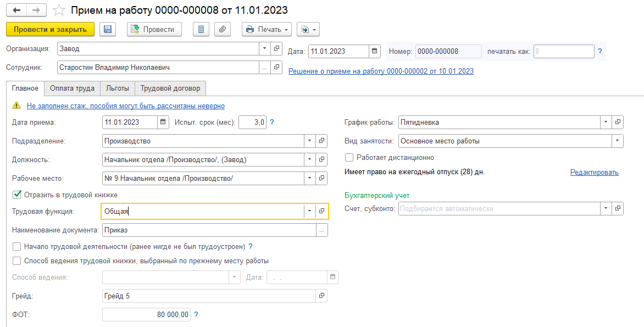Add document to favorites with star icon
The width and height of the screenshot is (644, 327).
coord(59,10)
